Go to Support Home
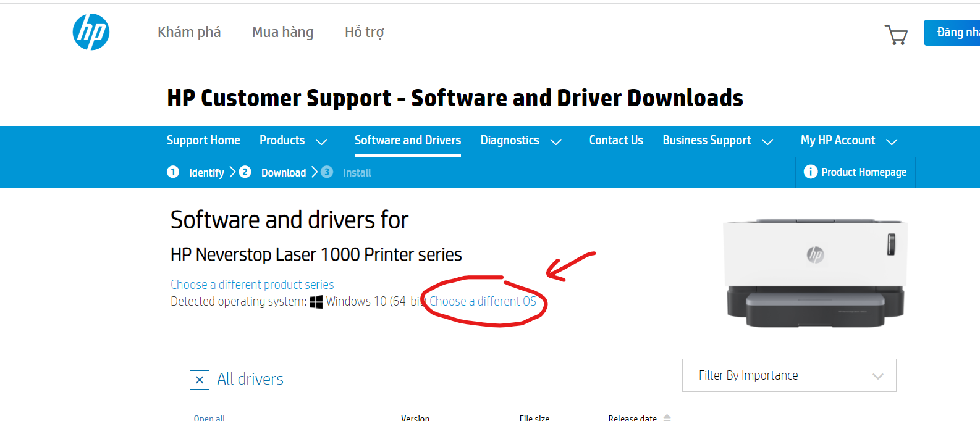Viewport: 980px width, 421px height. 203,141
